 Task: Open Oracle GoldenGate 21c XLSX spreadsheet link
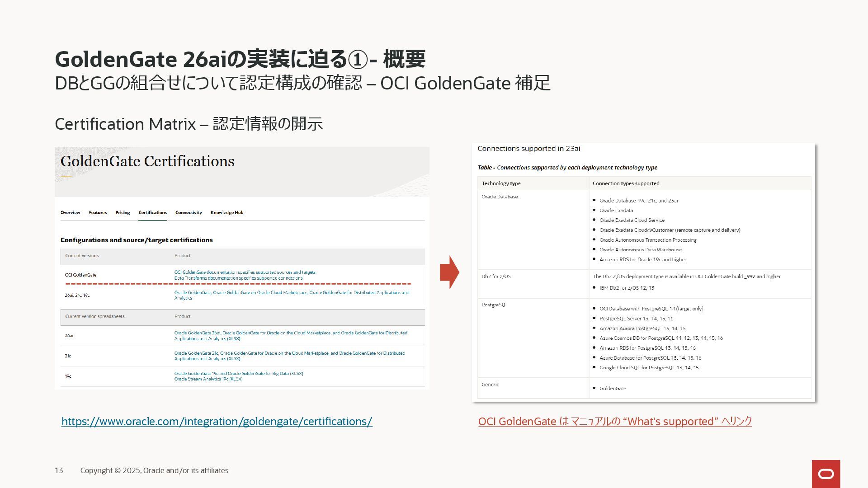click(x=289, y=353)
